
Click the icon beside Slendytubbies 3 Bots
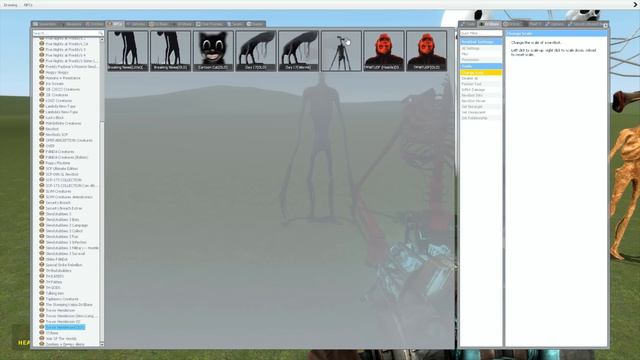42,220
